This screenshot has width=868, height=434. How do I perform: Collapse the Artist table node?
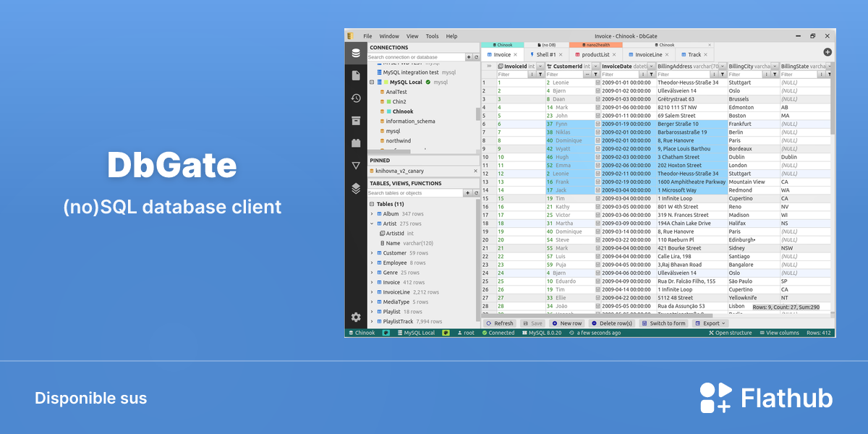(x=372, y=224)
